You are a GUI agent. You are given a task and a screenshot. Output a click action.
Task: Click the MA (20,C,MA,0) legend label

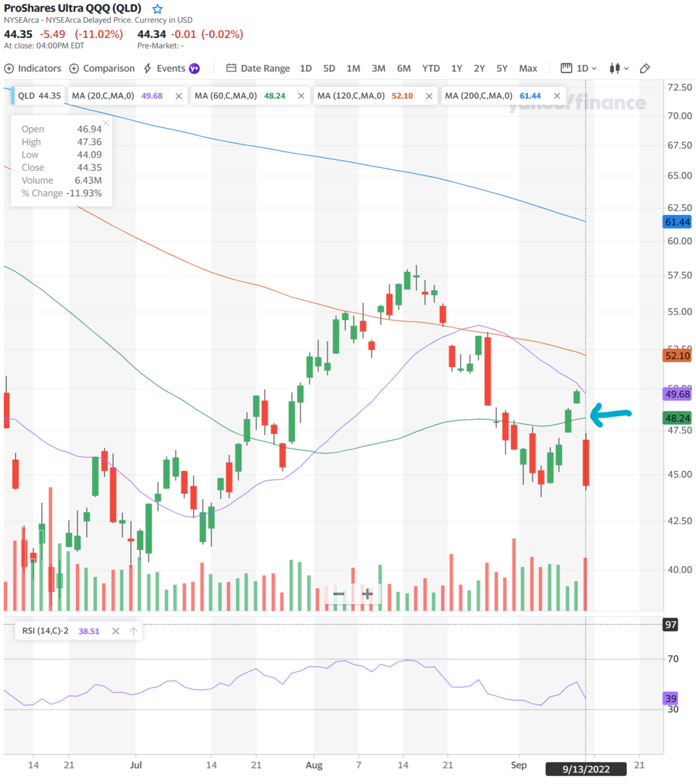click(103, 96)
